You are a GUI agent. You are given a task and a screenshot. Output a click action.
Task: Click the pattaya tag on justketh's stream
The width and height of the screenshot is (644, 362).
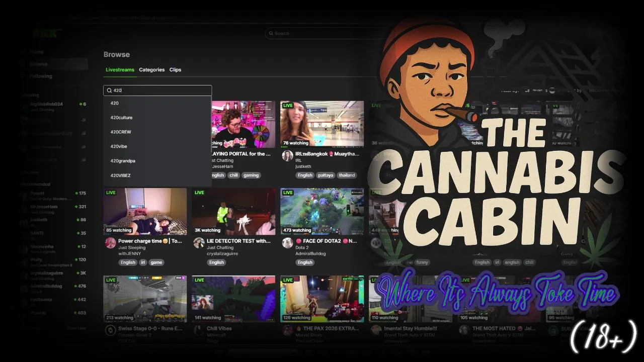(326, 175)
